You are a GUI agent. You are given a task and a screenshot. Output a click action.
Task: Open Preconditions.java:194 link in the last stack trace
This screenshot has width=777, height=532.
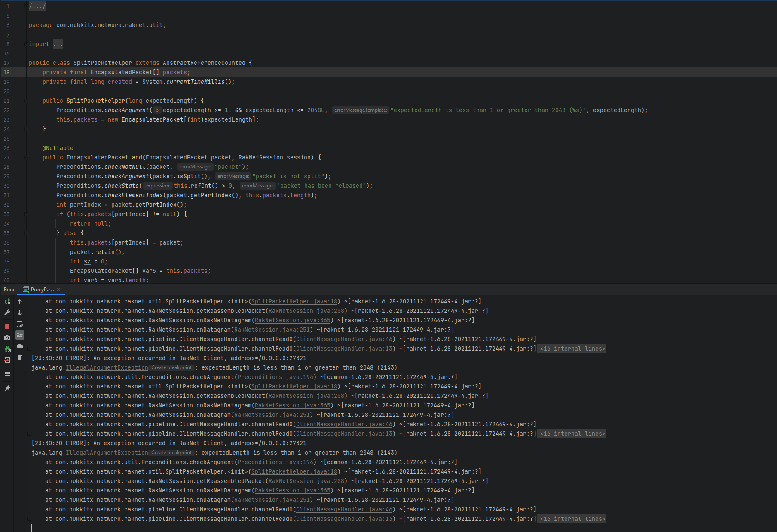[x=275, y=462]
